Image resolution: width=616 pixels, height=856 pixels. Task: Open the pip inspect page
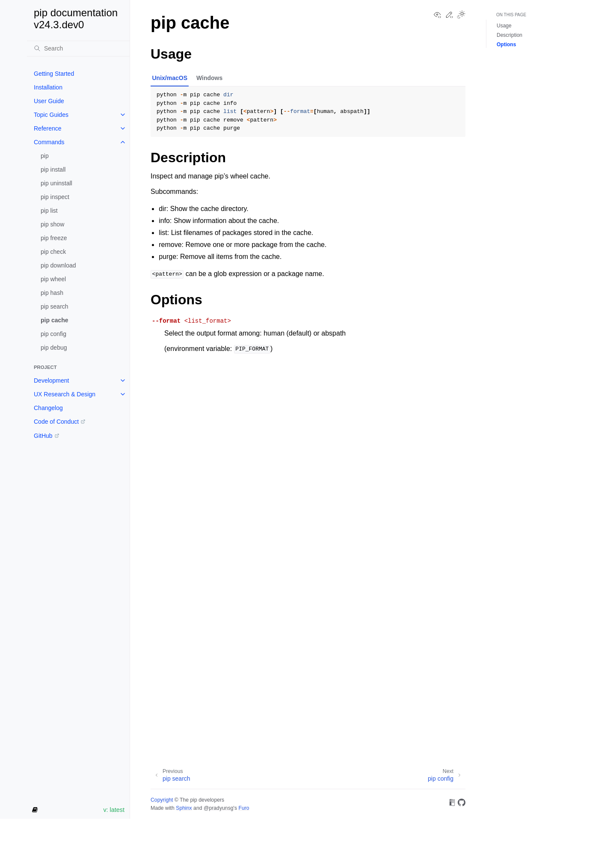(55, 197)
